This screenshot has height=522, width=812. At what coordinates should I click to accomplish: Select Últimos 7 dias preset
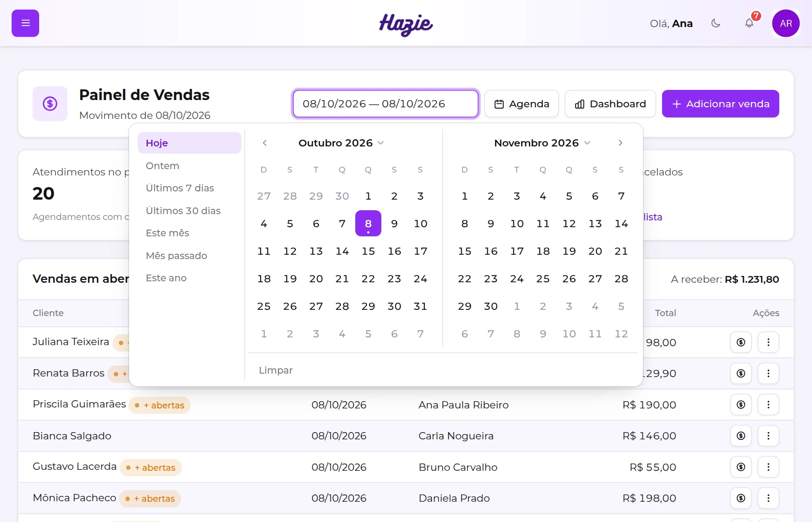click(189, 188)
